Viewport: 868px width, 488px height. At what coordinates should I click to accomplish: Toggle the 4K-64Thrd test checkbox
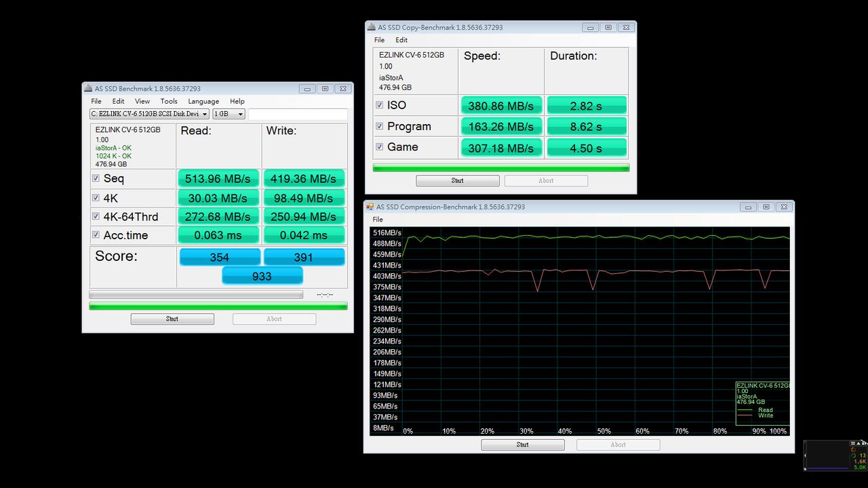point(96,216)
